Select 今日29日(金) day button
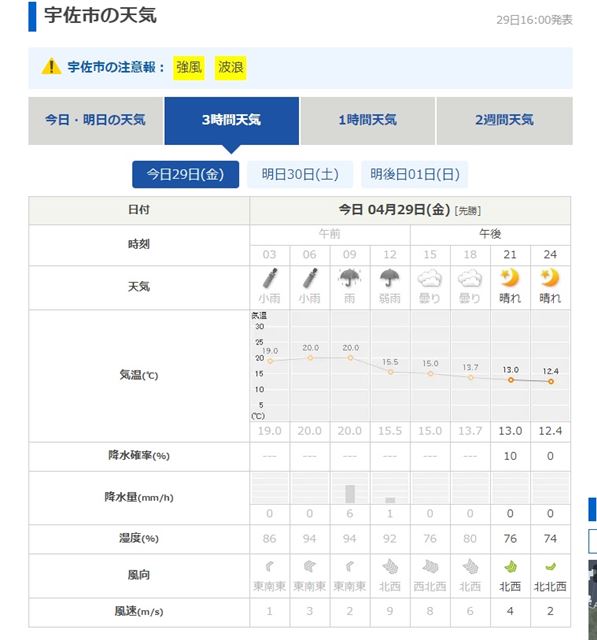Image resolution: width=597 pixels, height=640 pixels. (185, 175)
